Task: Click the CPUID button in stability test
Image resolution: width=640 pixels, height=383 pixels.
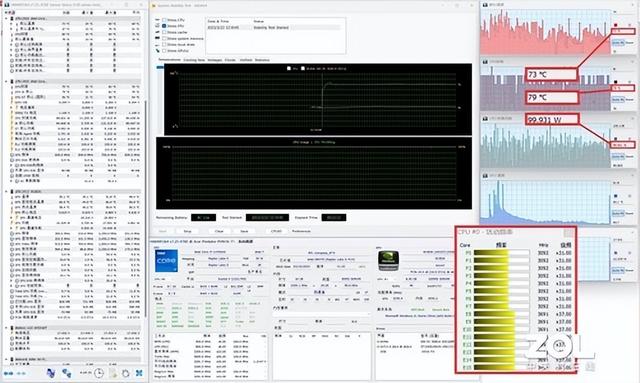Action: [x=276, y=231]
